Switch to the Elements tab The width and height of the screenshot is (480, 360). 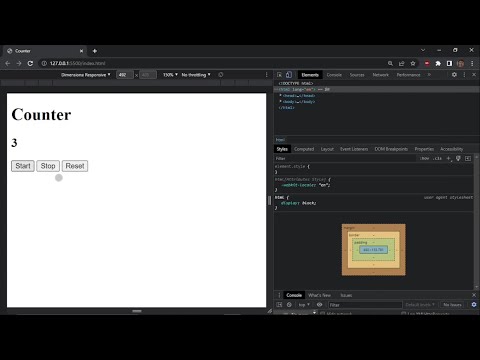pyautogui.click(x=310, y=75)
